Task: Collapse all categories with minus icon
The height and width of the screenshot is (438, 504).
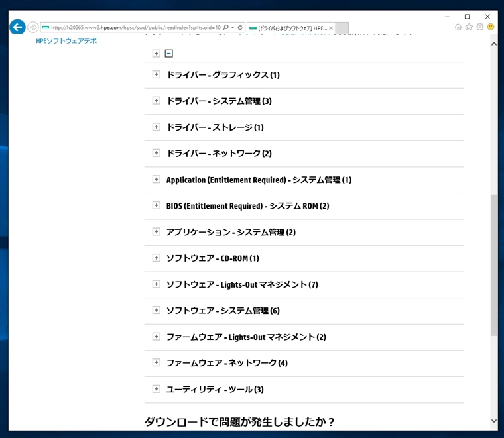Action: coord(168,53)
